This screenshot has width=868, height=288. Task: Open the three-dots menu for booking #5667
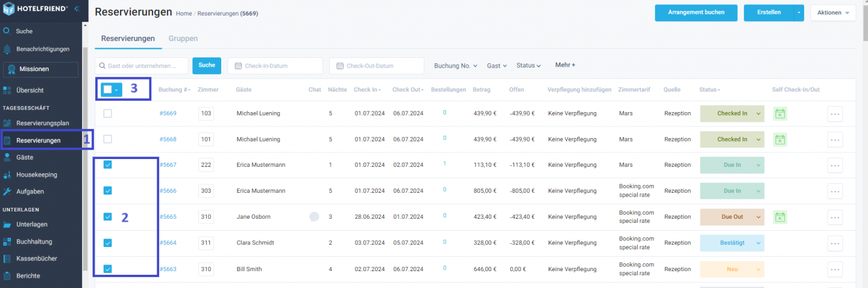835,165
